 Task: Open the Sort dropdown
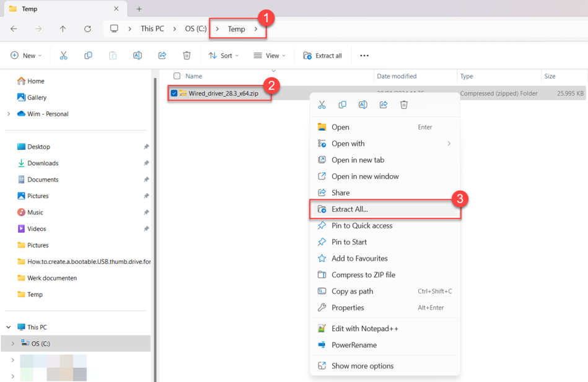pos(224,55)
